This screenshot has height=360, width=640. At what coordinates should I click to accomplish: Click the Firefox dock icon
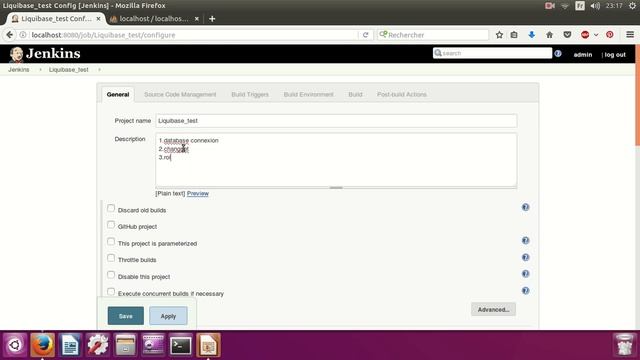pos(42,345)
